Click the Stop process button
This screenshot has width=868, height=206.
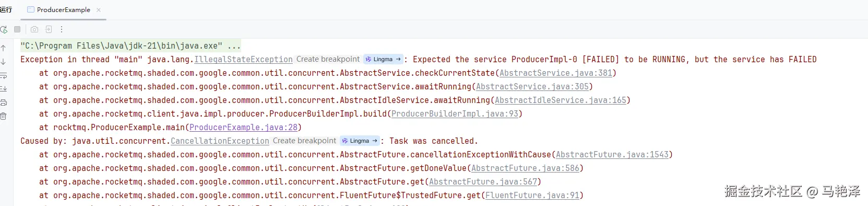[17, 29]
